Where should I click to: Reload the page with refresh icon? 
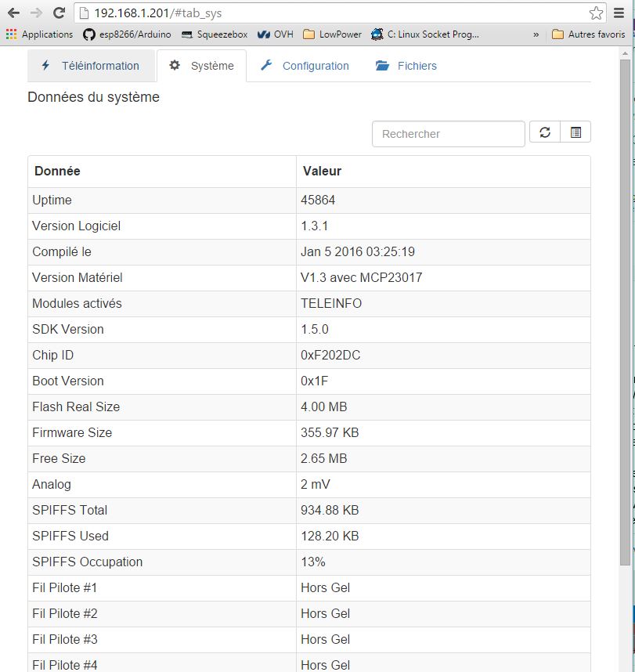(x=59, y=13)
